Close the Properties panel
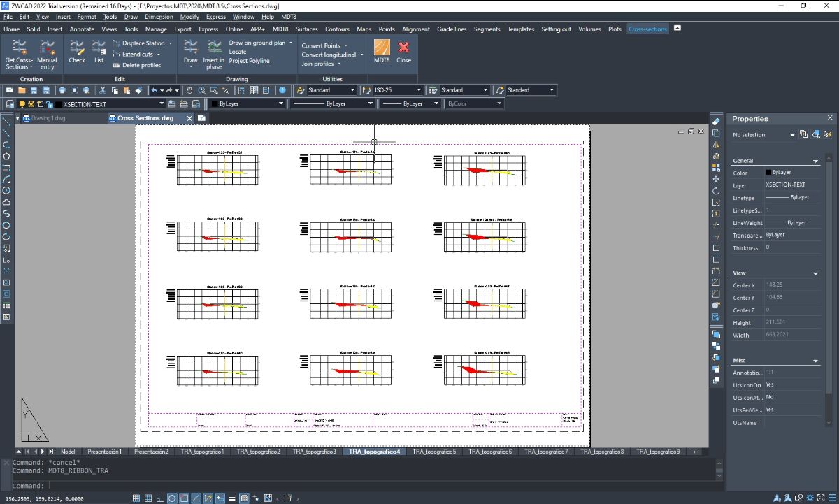This screenshot has height=504, width=839. [x=830, y=118]
